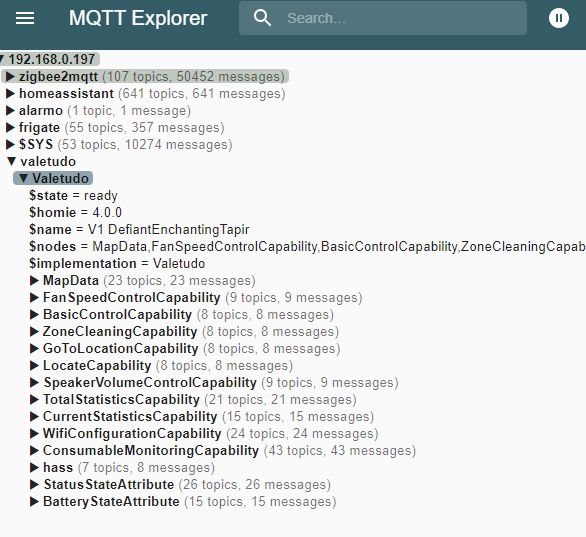Expand the $SYS topic
586x537 pixels.
tap(10, 144)
